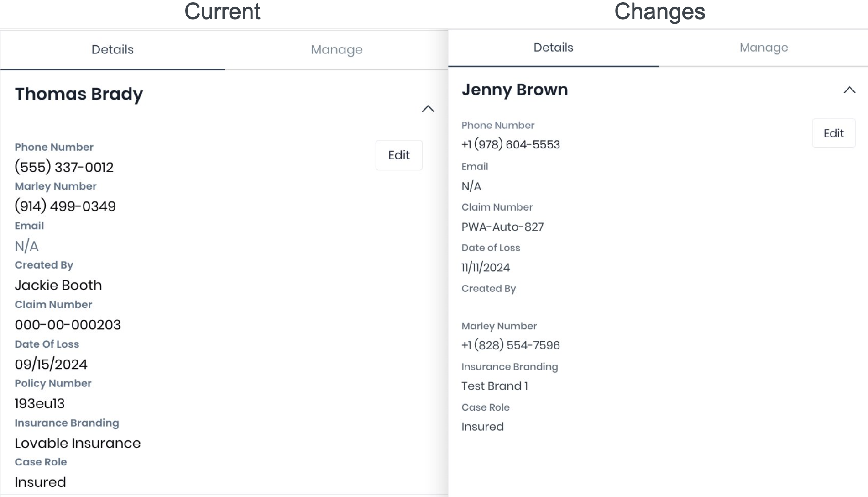Click the Jenny Brown name heading

click(514, 90)
